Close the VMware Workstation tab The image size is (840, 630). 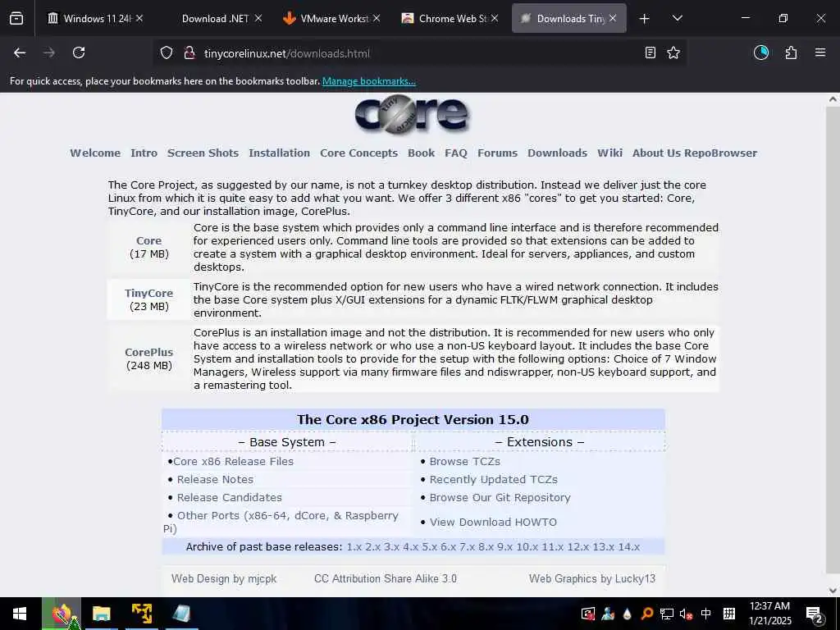pos(377,18)
